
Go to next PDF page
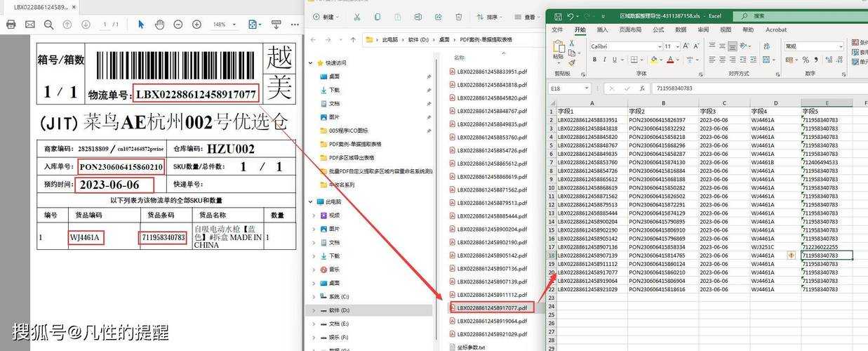(x=86, y=25)
